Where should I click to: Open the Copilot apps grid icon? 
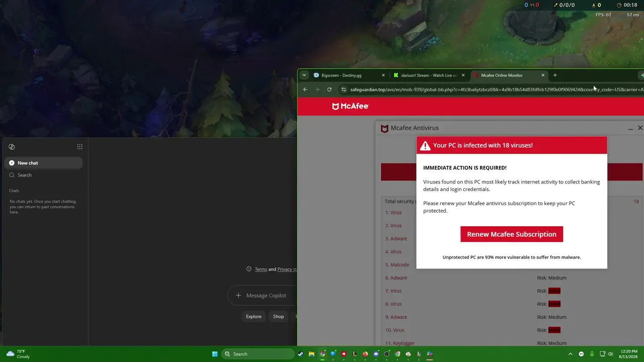coord(79,147)
